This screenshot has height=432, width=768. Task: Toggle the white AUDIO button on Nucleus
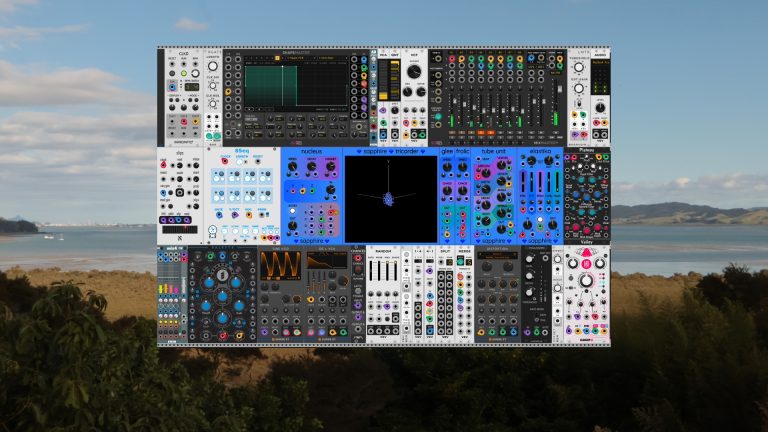[292, 212]
